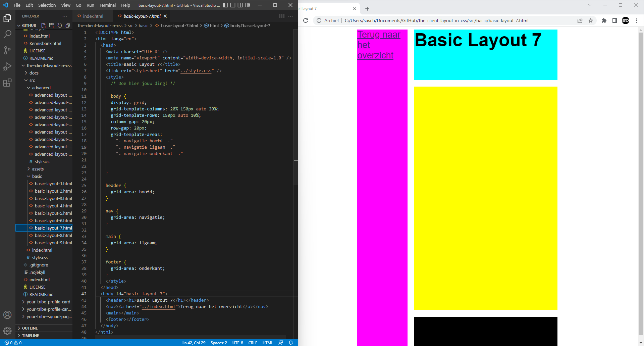Viewport: 644px width, 346px height.
Task: Open notifications bell in status bar
Action: (291, 343)
